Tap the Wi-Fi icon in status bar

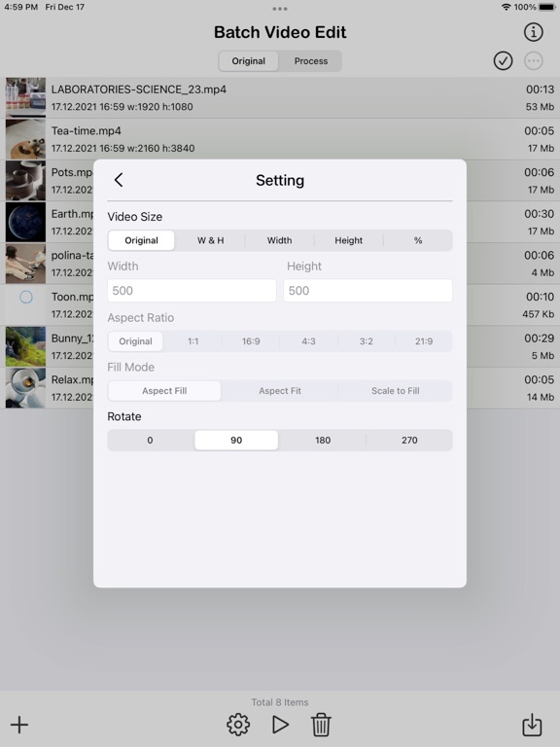coord(507,7)
